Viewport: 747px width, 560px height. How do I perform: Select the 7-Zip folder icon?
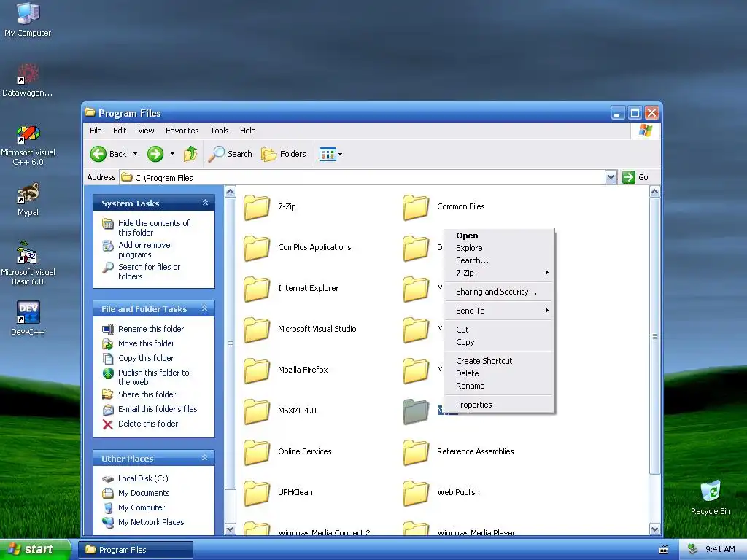[x=257, y=207]
